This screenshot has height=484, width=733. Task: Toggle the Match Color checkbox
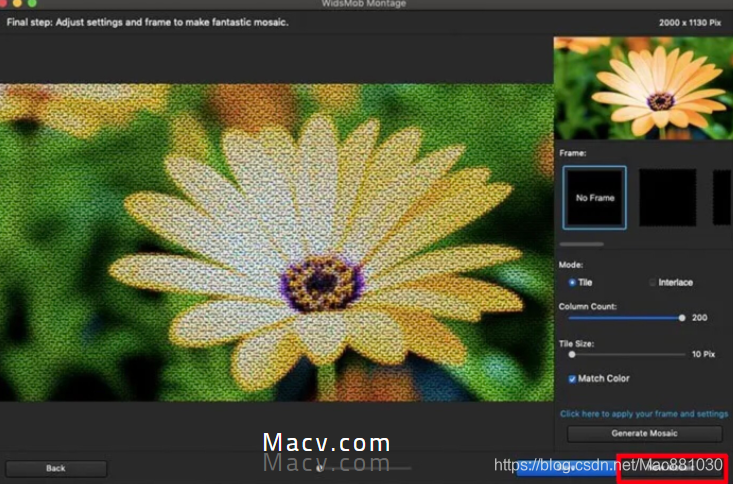pyautogui.click(x=572, y=379)
